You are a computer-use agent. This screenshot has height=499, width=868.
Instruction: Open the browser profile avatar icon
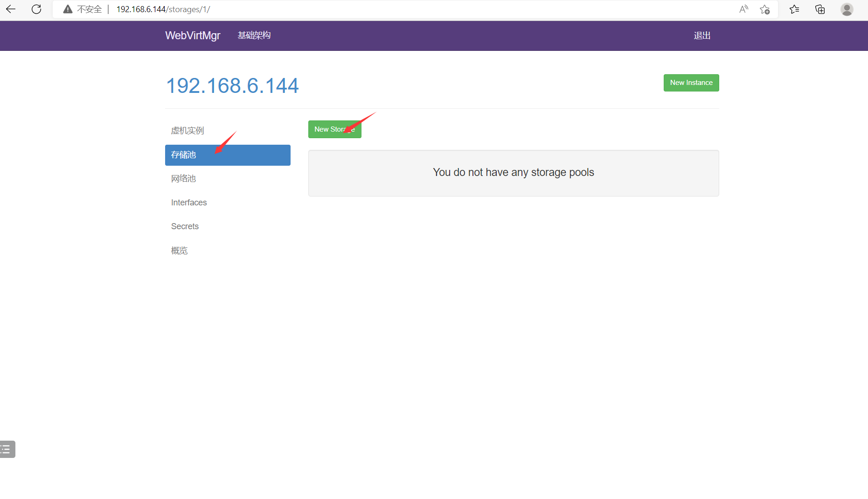click(847, 9)
